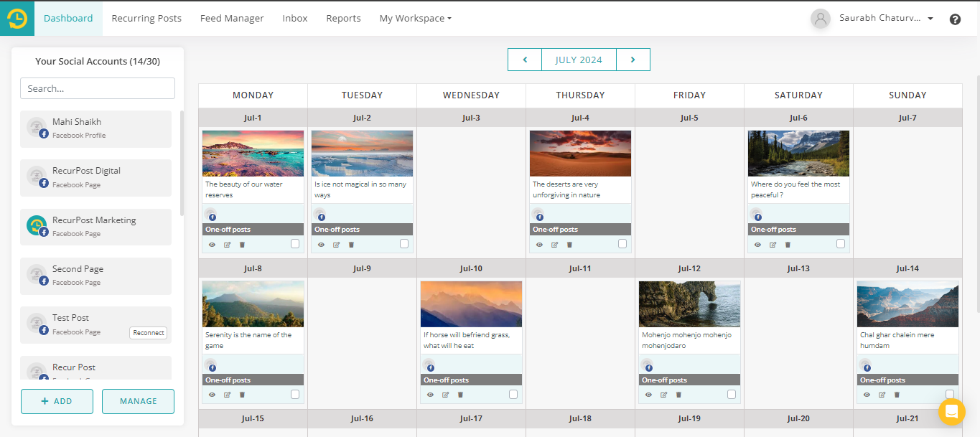Viewport: 980px width, 437px height.
Task: Click user avatar icon in header
Action: pos(821,19)
